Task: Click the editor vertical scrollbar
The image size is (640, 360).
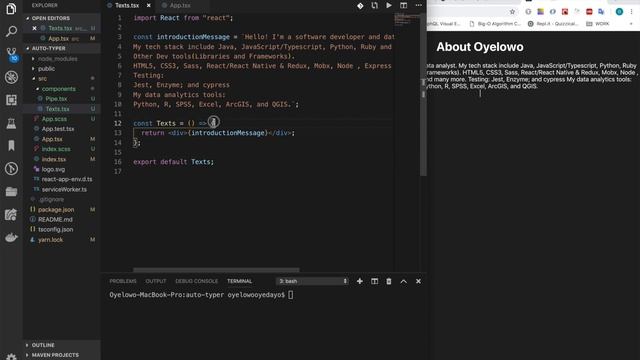Action: tap(423, 94)
